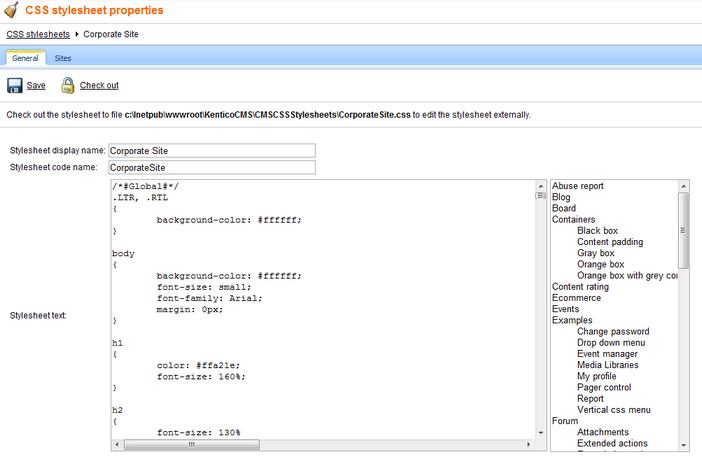Click the Save link text
The width and height of the screenshot is (702, 462).
point(36,86)
